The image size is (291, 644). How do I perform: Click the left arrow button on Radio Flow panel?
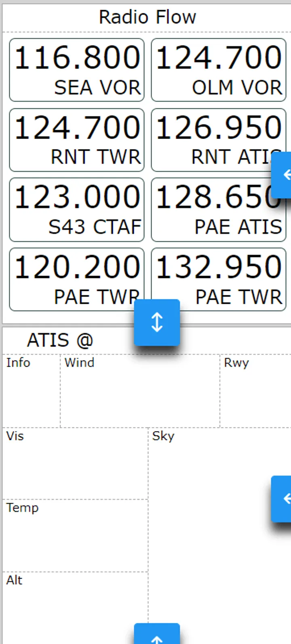pos(283,175)
